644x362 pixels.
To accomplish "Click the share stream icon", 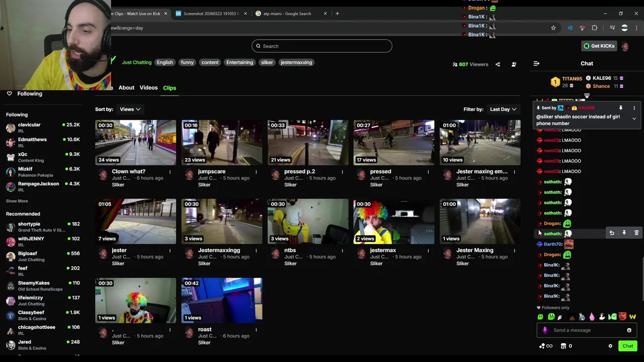I will (x=498, y=64).
